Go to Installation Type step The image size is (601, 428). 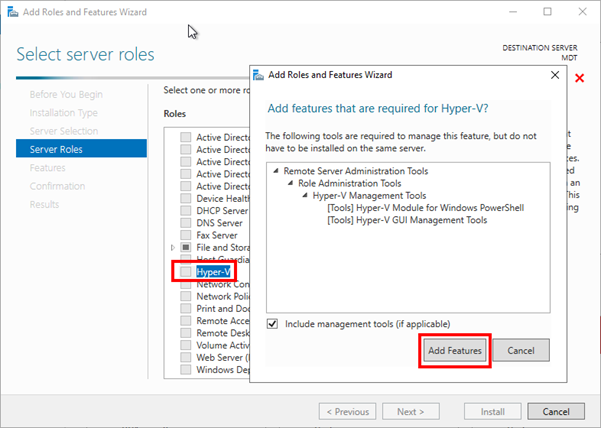click(64, 113)
